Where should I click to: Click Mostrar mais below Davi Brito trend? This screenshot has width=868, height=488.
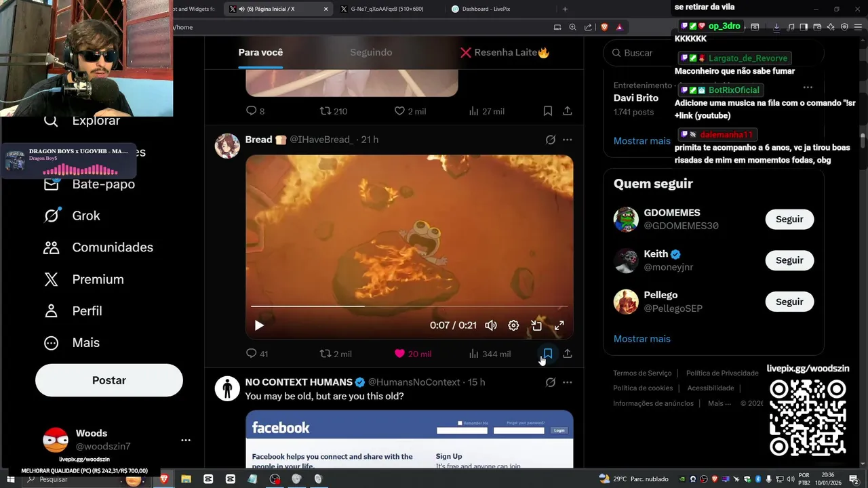pos(642,141)
